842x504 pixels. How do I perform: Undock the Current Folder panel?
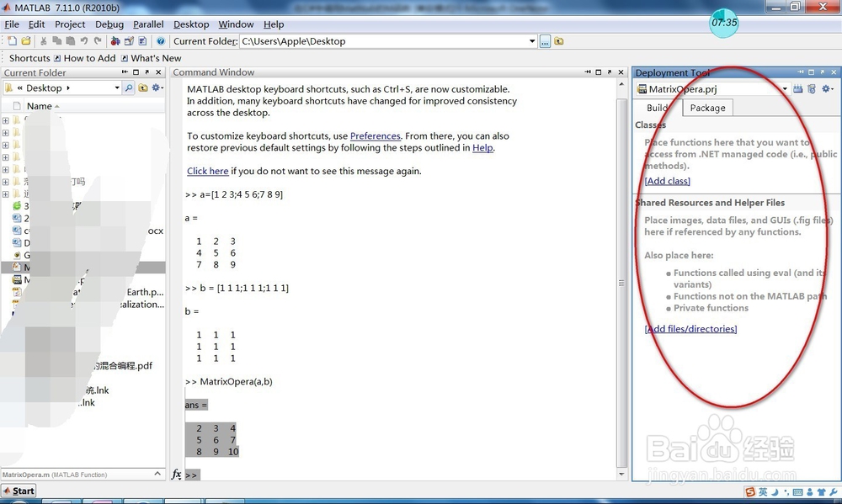tap(147, 72)
